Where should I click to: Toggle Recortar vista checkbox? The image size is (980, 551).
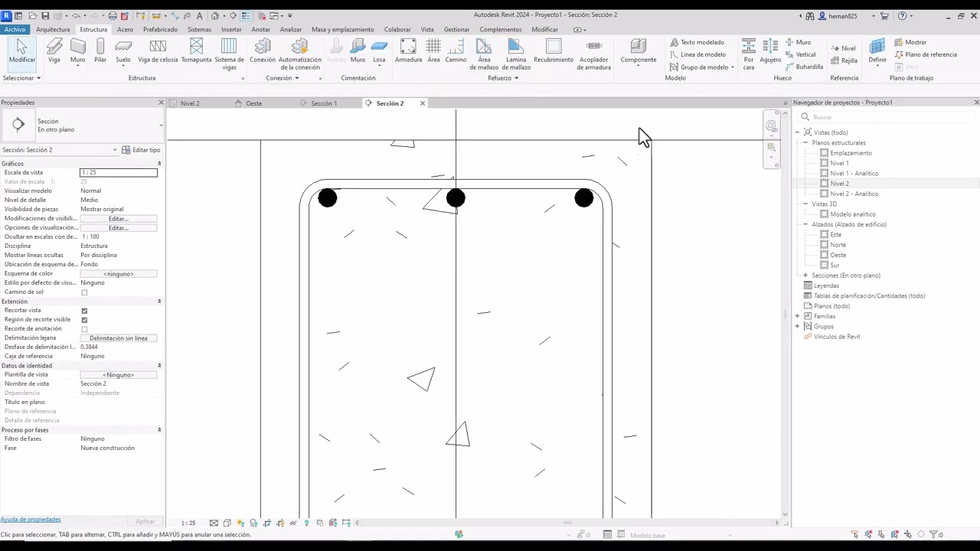(84, 311)
